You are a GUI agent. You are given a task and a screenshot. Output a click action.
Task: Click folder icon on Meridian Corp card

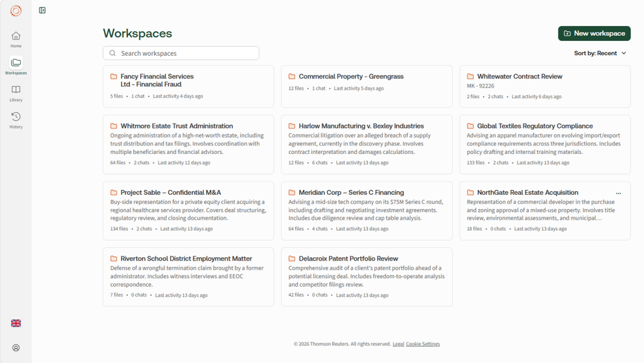pyautogui.click(x=292, y=192)
